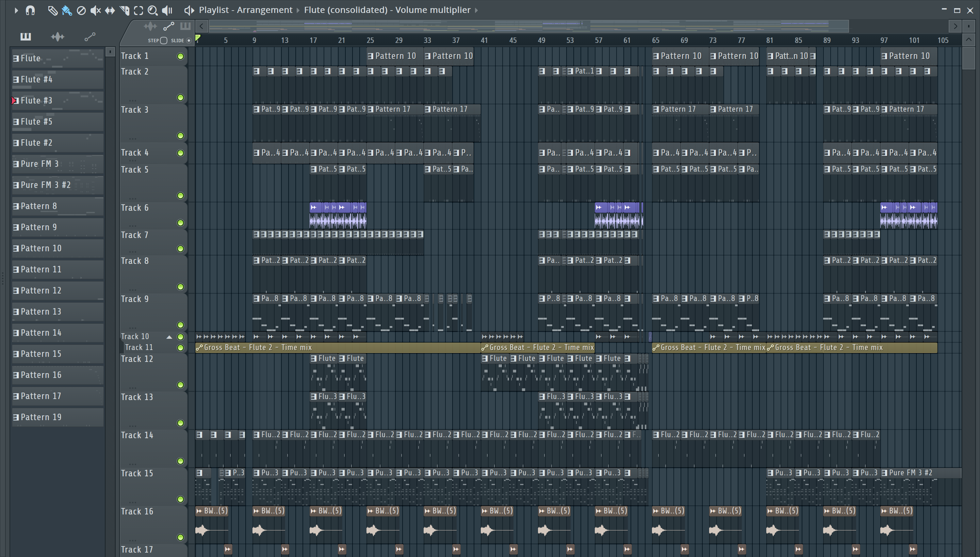Mute Track 16 with its green LED
This screenshot has width=980, height=557.
(180, 538)
